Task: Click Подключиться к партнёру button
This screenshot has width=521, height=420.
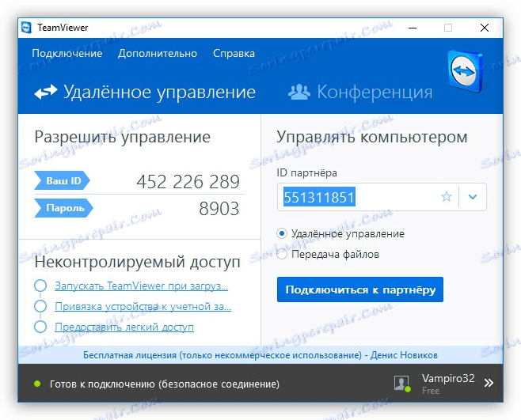Action: (x=360, y=289)
